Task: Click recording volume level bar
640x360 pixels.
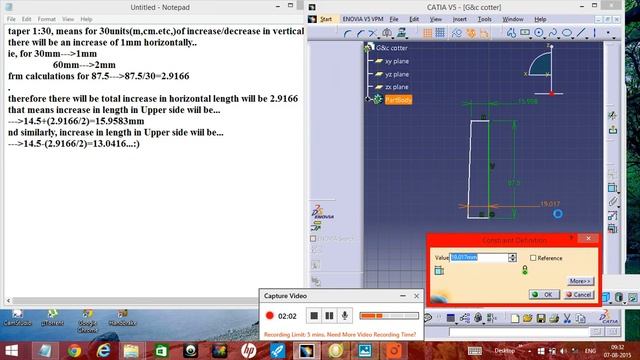Action: (389, 316)
